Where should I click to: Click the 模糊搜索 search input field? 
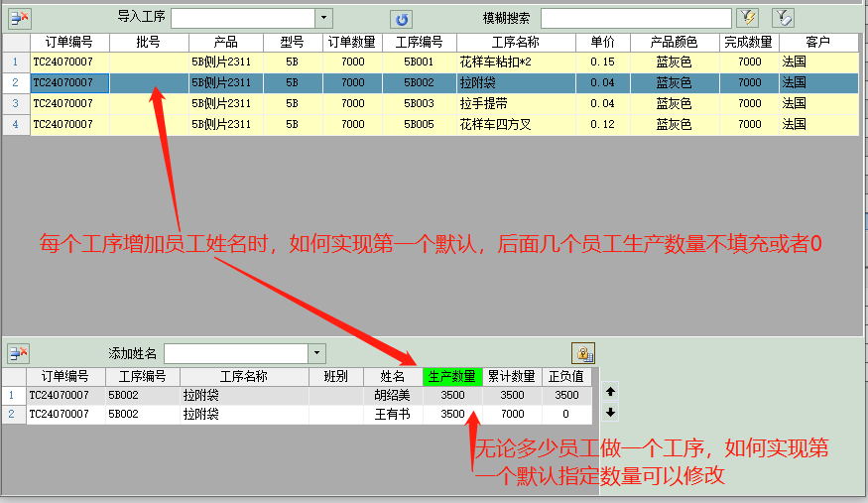(x=636, y=18)
